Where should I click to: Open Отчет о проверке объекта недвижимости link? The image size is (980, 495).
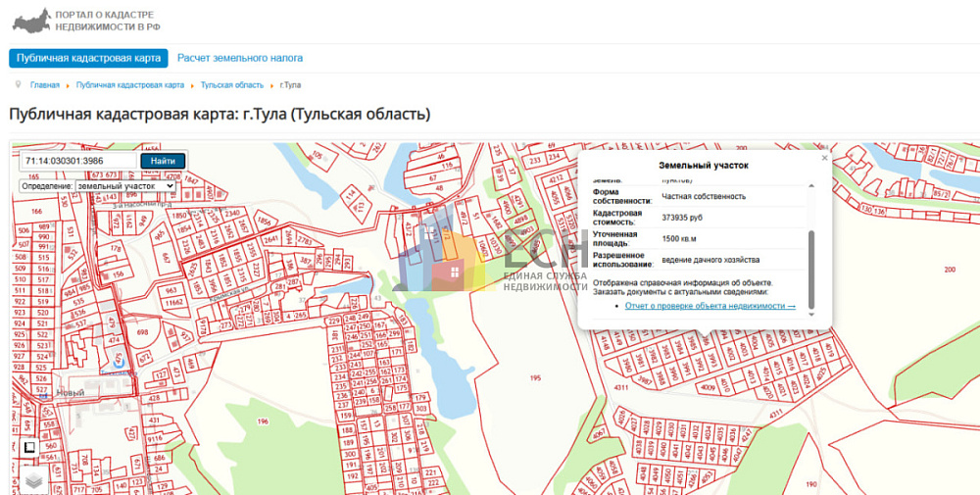[710, 306]
